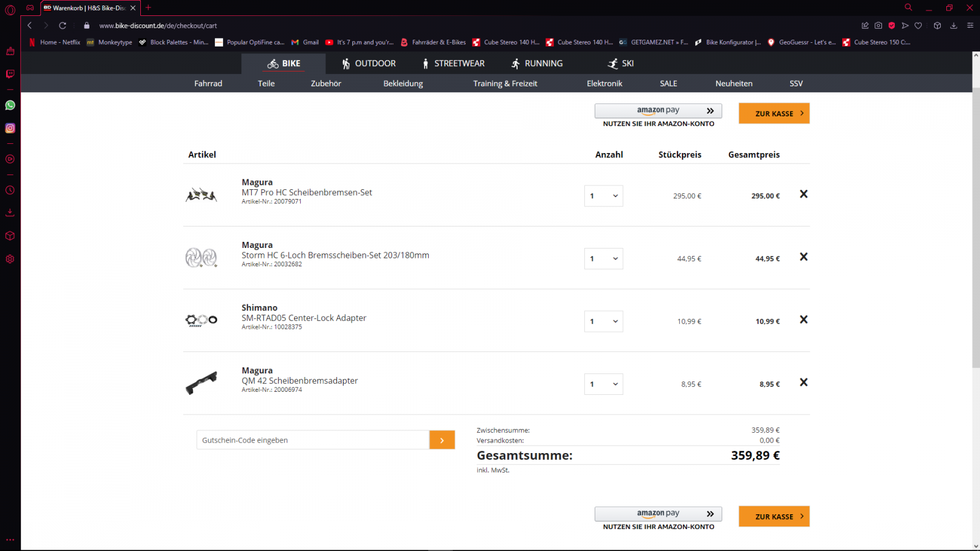
Task: Select the BIKE category tab
Action: 284,64
